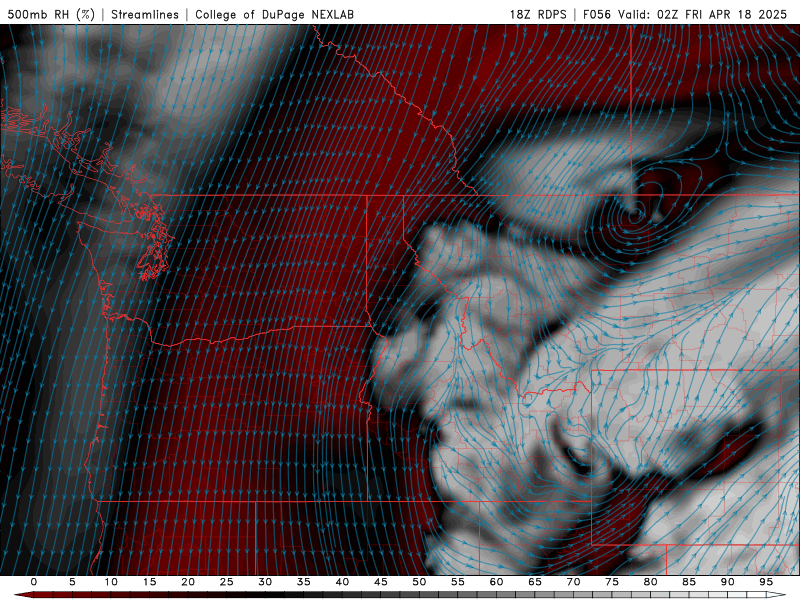
Task: Click the "18Z RDPS" model run label
Action: (538, 14)
